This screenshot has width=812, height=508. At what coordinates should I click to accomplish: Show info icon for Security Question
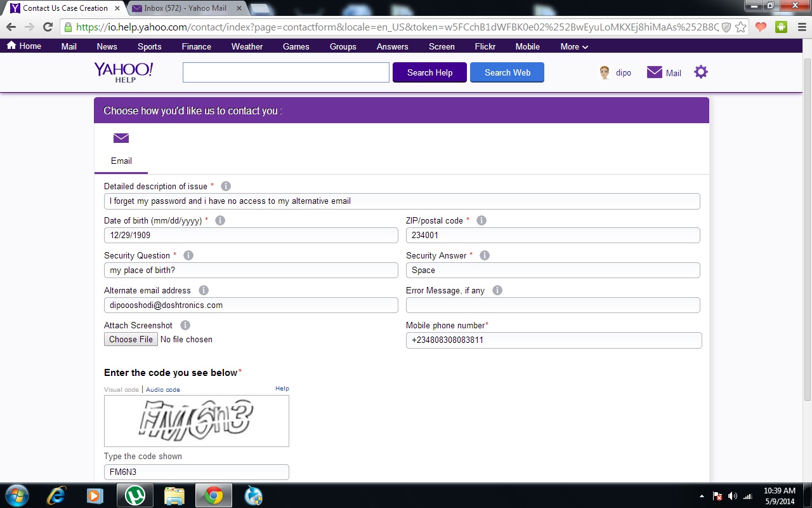188,255
